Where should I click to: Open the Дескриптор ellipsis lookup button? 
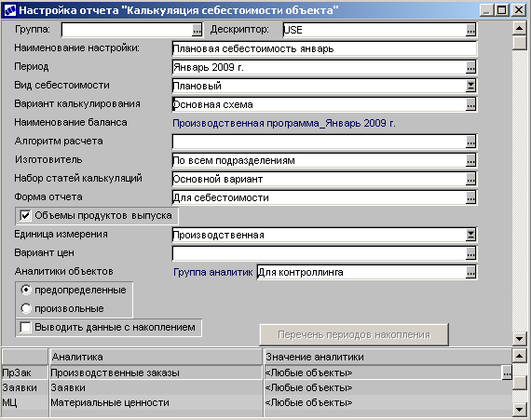470,30
